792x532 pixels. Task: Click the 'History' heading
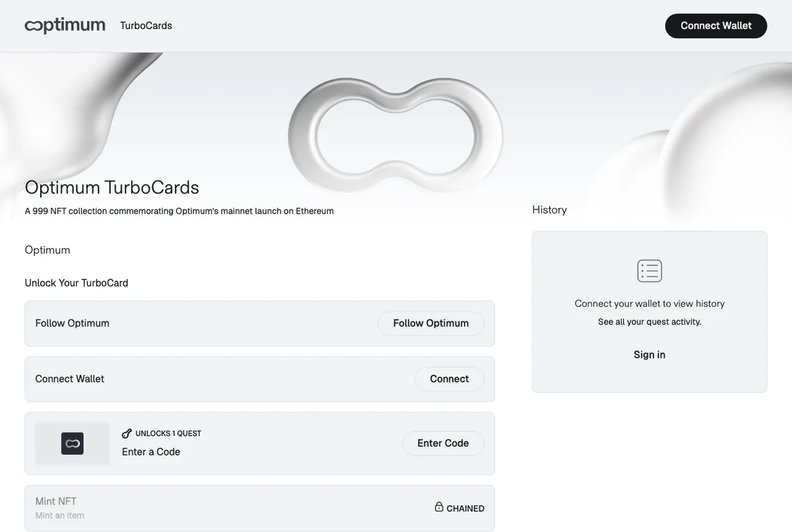[550, 210]
